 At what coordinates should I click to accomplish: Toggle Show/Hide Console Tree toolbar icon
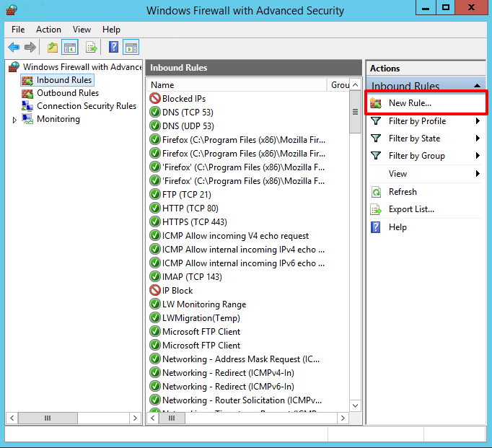(70, 48)
